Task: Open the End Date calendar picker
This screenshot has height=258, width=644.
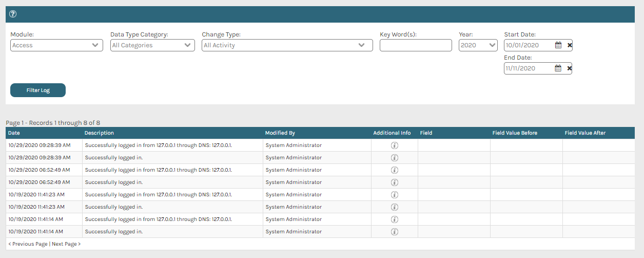Action: tap(558, 68)
